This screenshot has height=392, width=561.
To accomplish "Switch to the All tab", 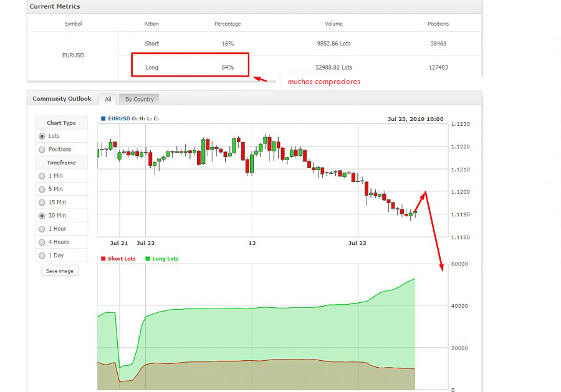I will (x=108, y=99).
